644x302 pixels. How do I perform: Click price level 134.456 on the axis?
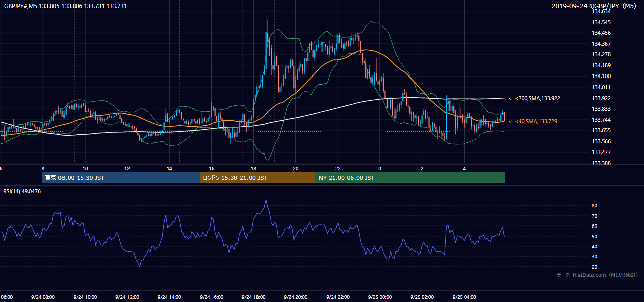pyautogui.click(x=601, y=33)
